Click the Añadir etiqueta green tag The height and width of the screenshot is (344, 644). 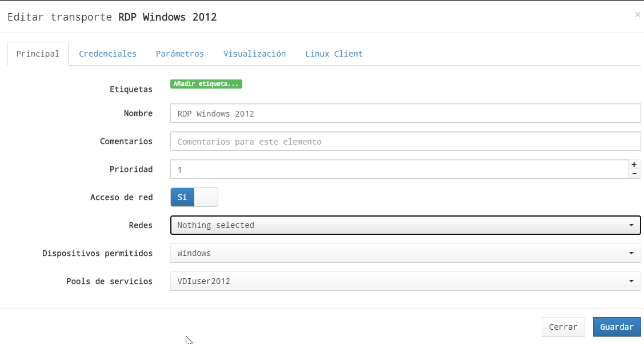click(x=206, y=84)
